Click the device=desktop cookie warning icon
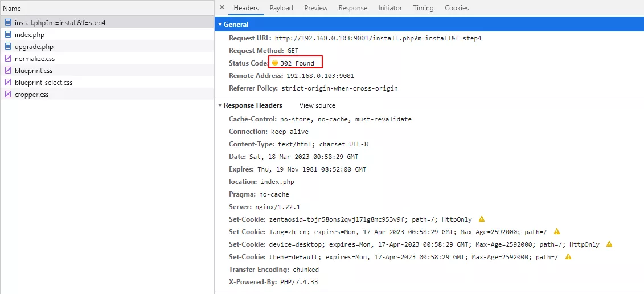Image resolution: width=644 pixels, height=294 pixels. [609, 244]
